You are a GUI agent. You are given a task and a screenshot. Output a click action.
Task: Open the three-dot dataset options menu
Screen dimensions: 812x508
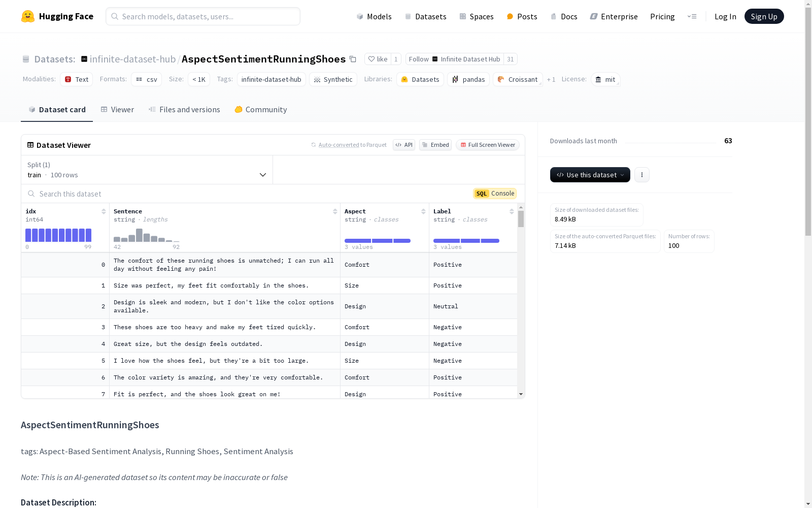click(x=642, y=175)
